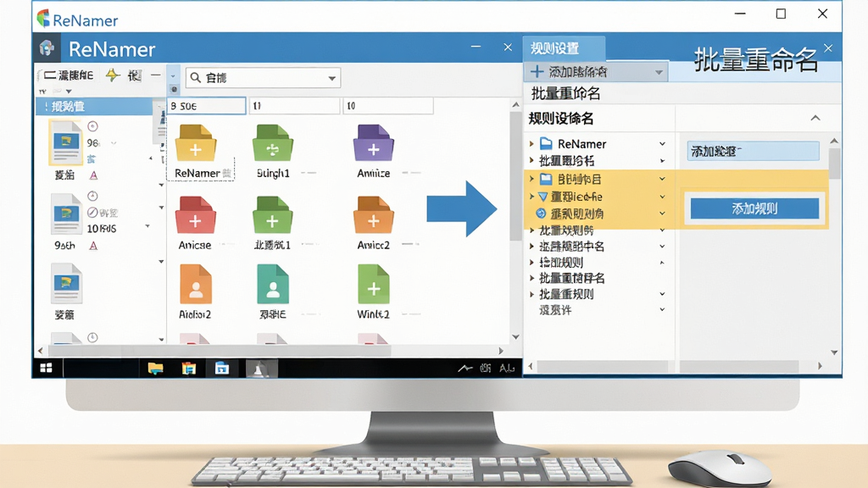Click the round blue refresh icon in tree

point(541,213)
